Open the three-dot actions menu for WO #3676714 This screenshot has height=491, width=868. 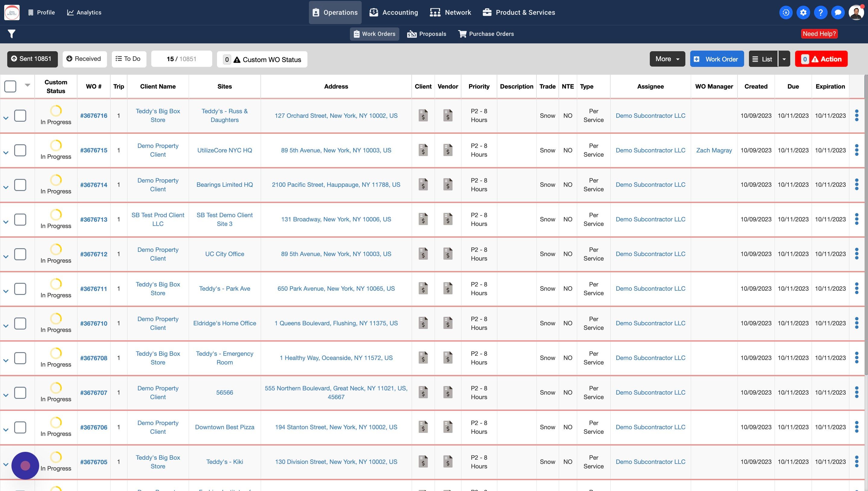pos(857,184)
